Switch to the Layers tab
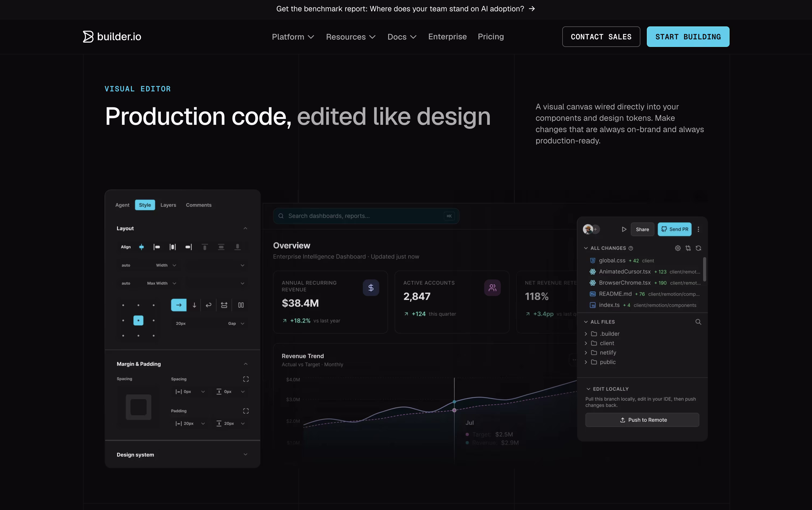Viewport: 812px width, 510px height. tap(168, 205)
